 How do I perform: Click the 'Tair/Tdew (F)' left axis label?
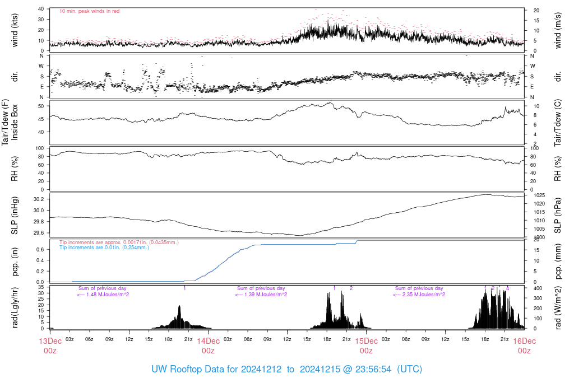tap(5, 122)
